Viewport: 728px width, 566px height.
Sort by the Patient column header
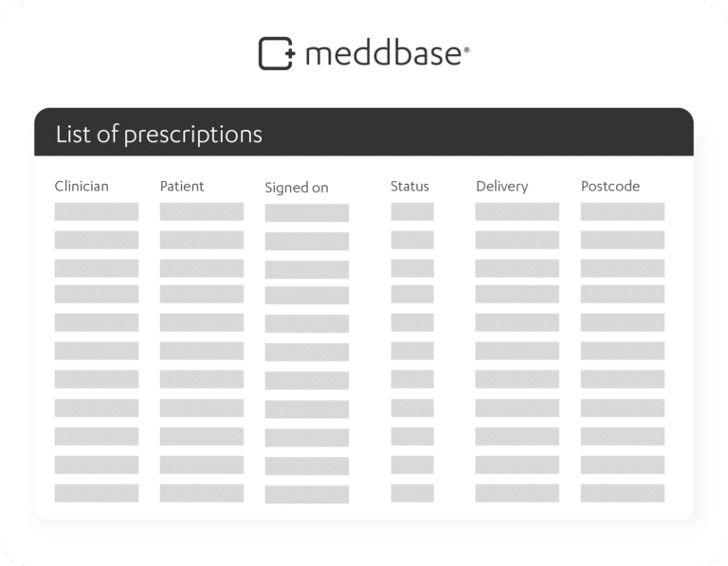[182, 186]
